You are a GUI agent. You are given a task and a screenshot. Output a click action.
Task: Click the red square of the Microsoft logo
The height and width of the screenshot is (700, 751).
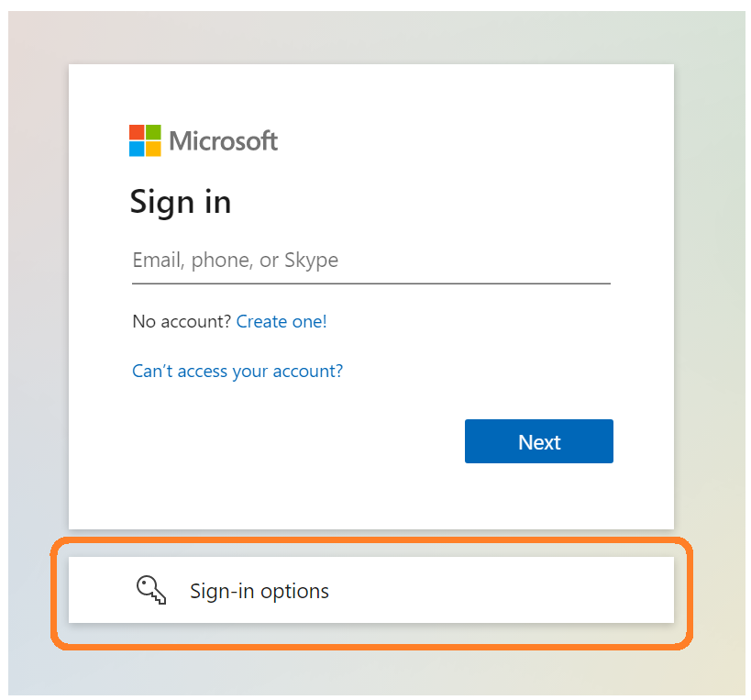click(138, 133)
